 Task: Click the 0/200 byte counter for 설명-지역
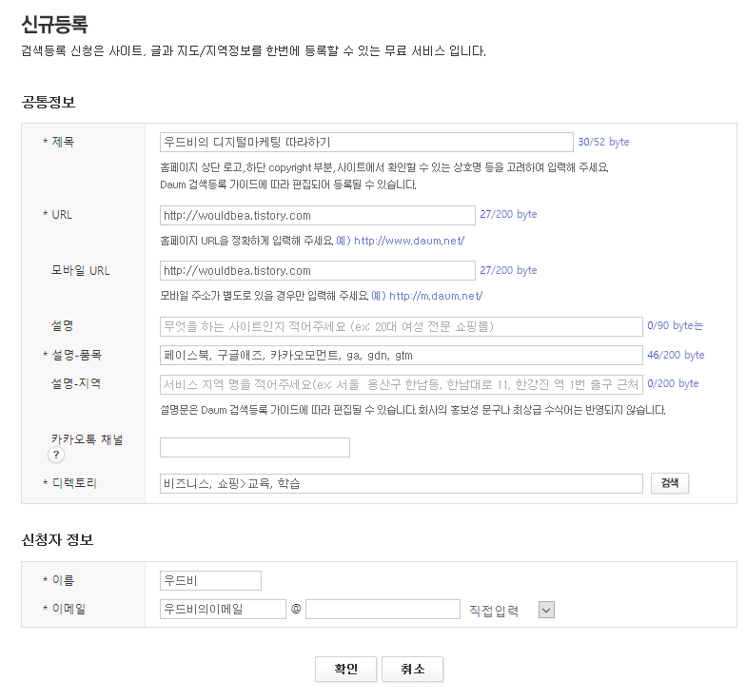pos(673,383)
